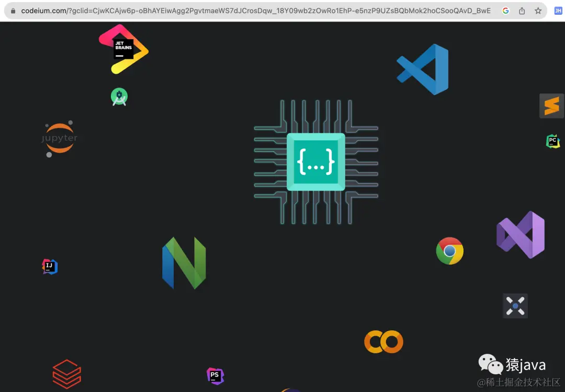Click the Databricks red stack icon
This screenshot has width=565, height=392.
pyautogui.click(x=67, y=374)
